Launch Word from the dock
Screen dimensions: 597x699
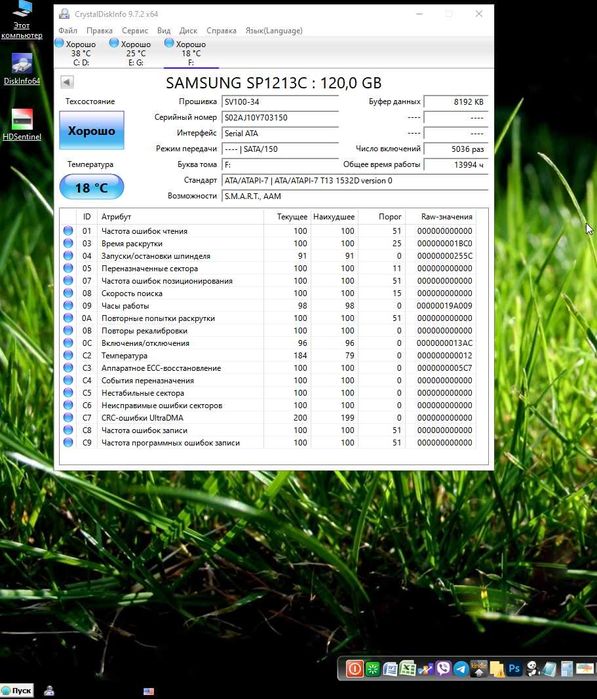point(390,669)
